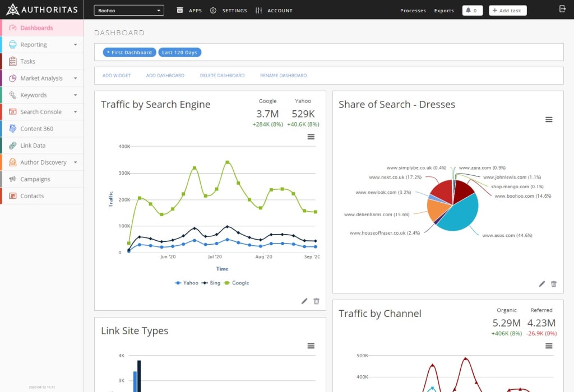Click the Tasks clipboard icon
Screen dimensions: 574x392
coord(13,62)
